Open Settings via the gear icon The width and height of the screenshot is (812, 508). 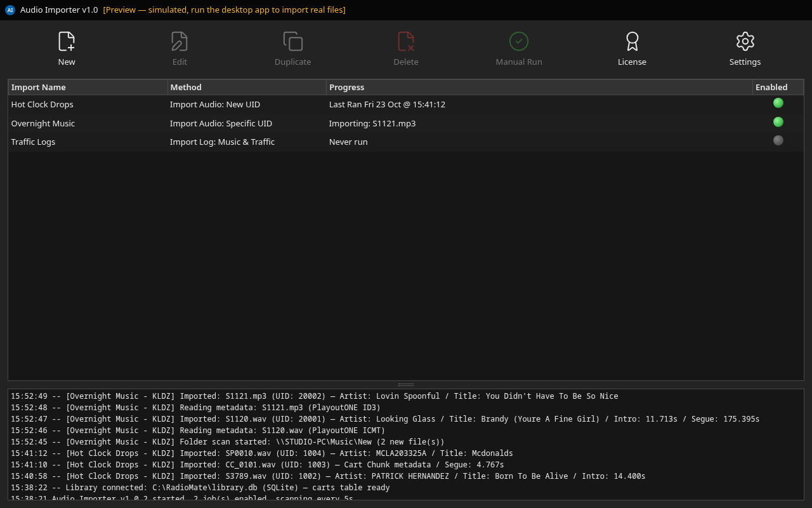tap(745, 41)
